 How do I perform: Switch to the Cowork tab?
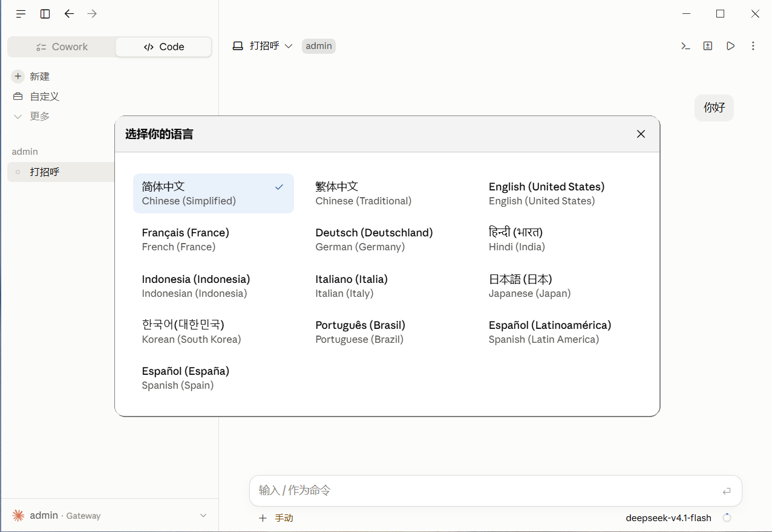(x=62, y=47)
